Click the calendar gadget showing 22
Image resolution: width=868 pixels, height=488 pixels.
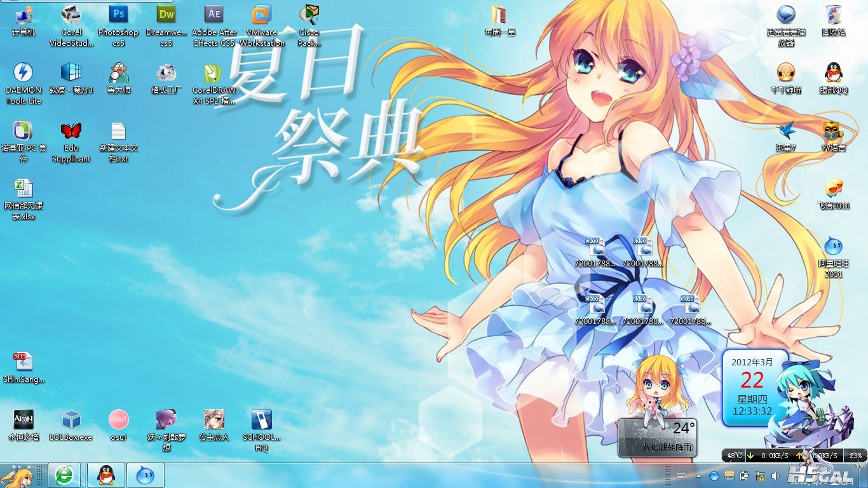(752, 388)
